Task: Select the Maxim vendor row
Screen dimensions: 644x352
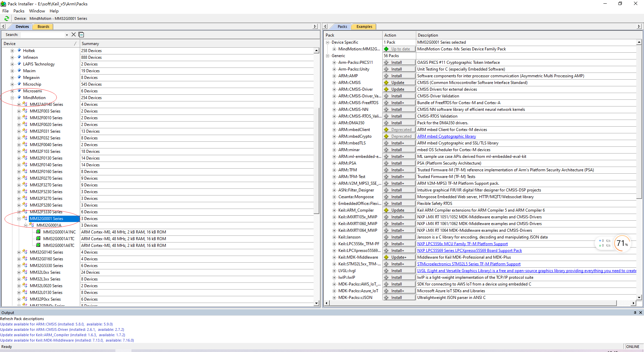Action: [29, 71]
